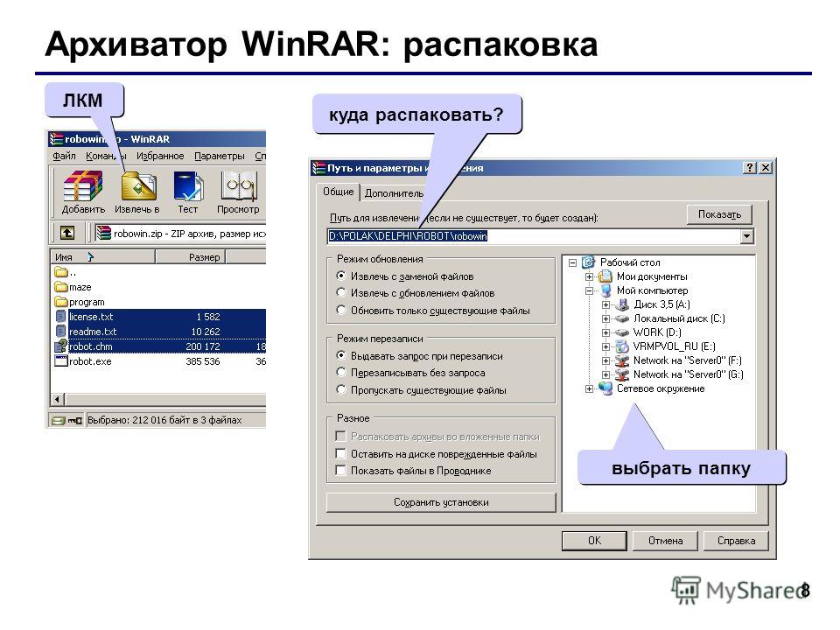Click the Добавить (Add) toolbar icon
The width and height of the screenshot is (840, 630).
(82, 186)
